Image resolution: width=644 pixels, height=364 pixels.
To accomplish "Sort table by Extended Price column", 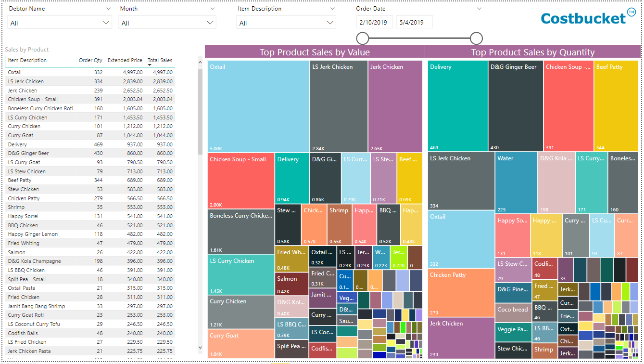I will (x=125, y=61).
